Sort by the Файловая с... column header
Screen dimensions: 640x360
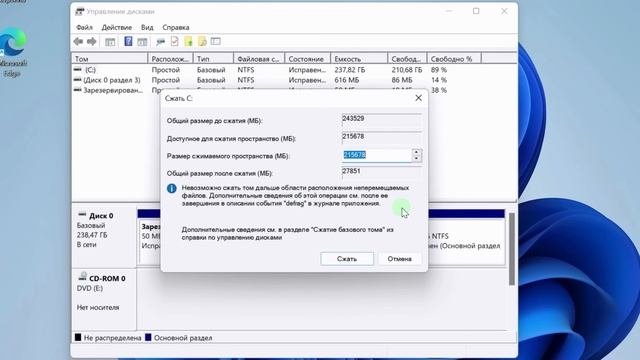(259, 59)
